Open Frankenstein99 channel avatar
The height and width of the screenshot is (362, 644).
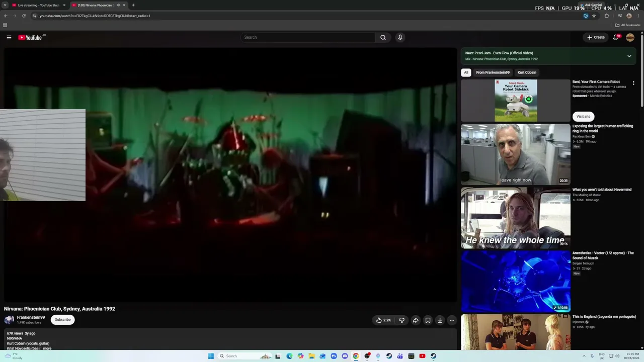point(9,320)
